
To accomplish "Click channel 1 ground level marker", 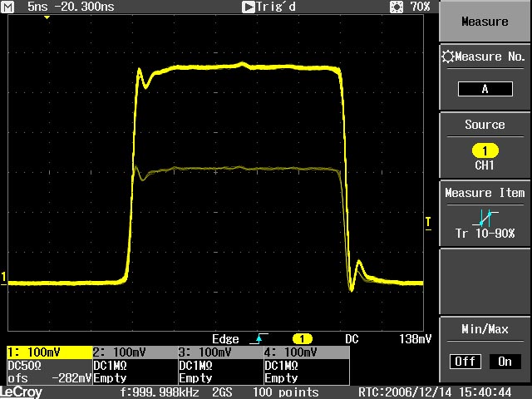I will point(3,277).
